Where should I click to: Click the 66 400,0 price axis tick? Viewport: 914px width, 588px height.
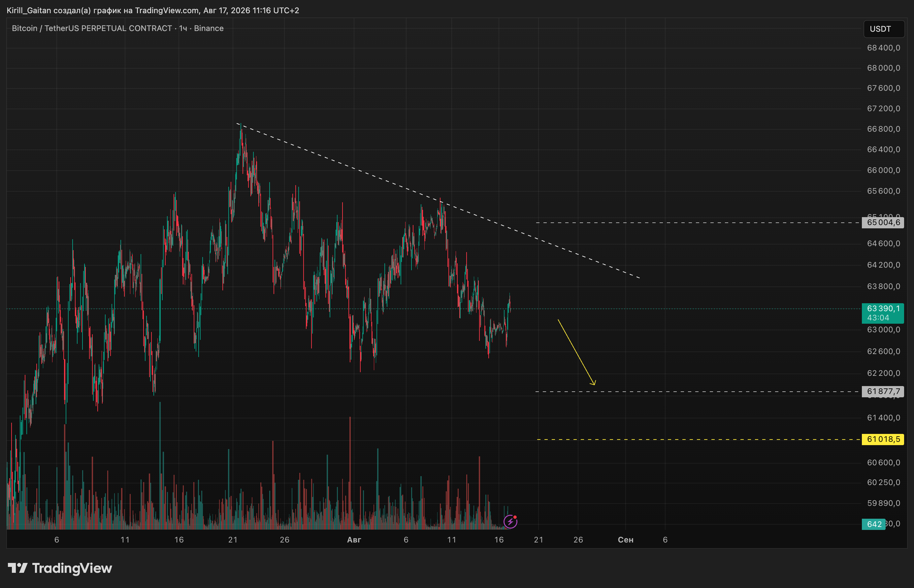point(883,150)
